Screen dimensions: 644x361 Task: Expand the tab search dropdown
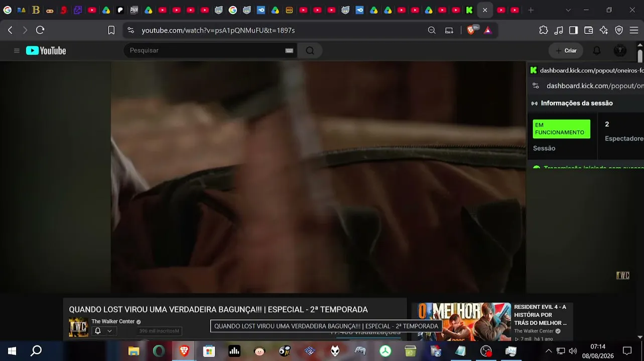point(568,10)
